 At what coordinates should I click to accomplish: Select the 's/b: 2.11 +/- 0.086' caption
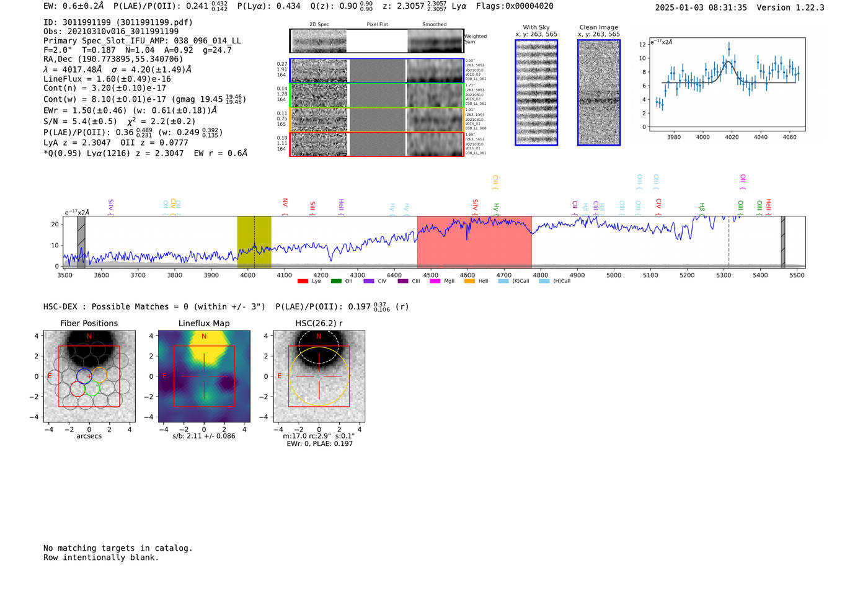coord(204,436)
